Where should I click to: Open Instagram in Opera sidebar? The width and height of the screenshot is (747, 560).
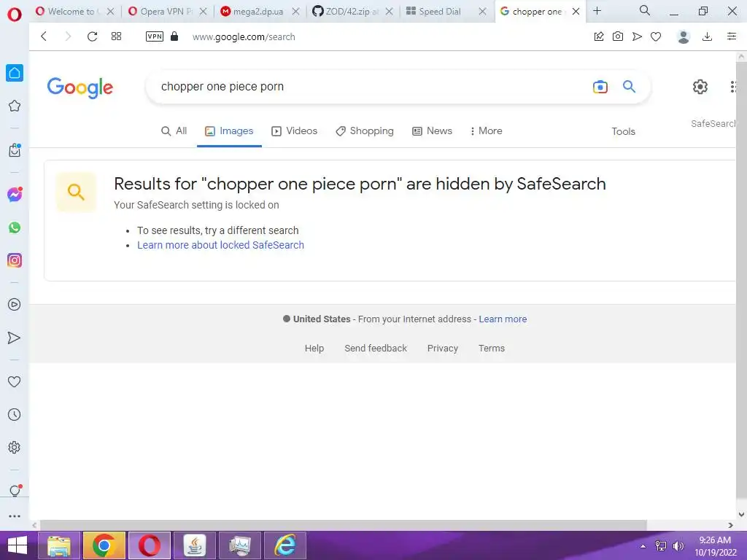pos(15,260)
